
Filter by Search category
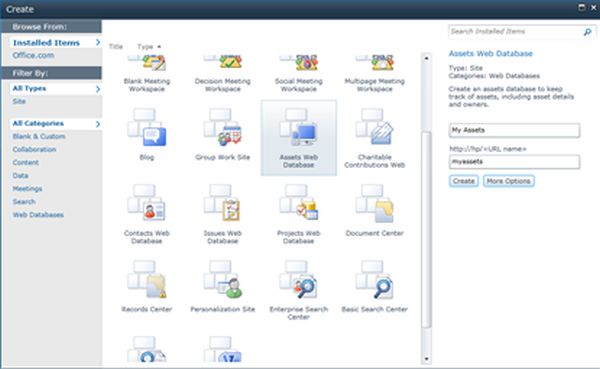click(24, 201)
